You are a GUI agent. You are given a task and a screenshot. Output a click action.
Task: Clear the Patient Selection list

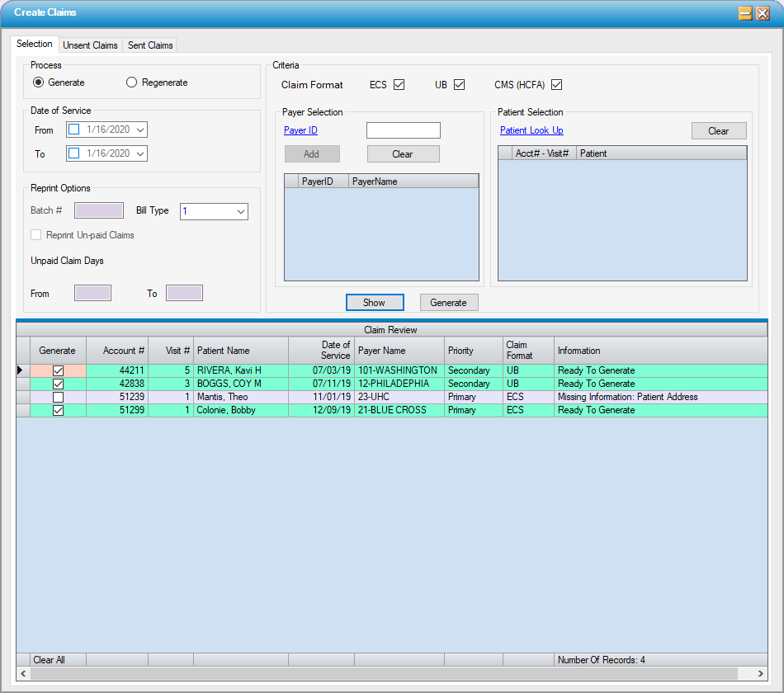pos(718,131)
